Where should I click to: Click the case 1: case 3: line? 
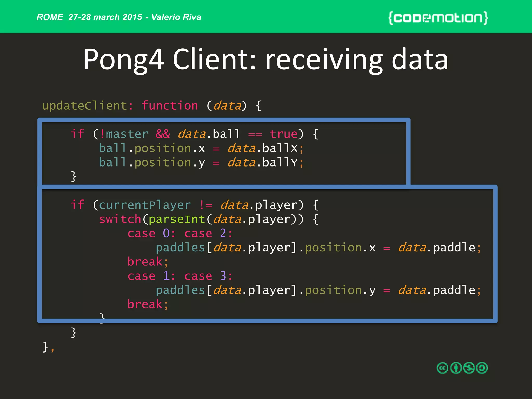point(180,276)
